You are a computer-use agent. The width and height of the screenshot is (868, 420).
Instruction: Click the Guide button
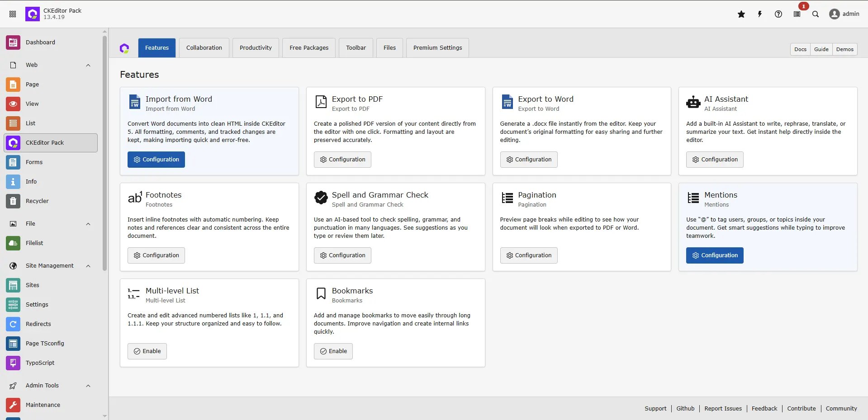pos(821,49)
